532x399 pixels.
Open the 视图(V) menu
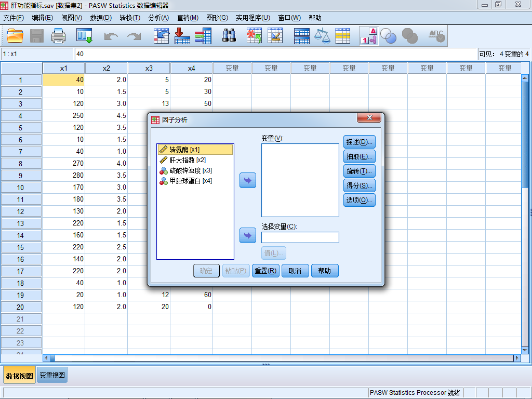coord(72,18)
